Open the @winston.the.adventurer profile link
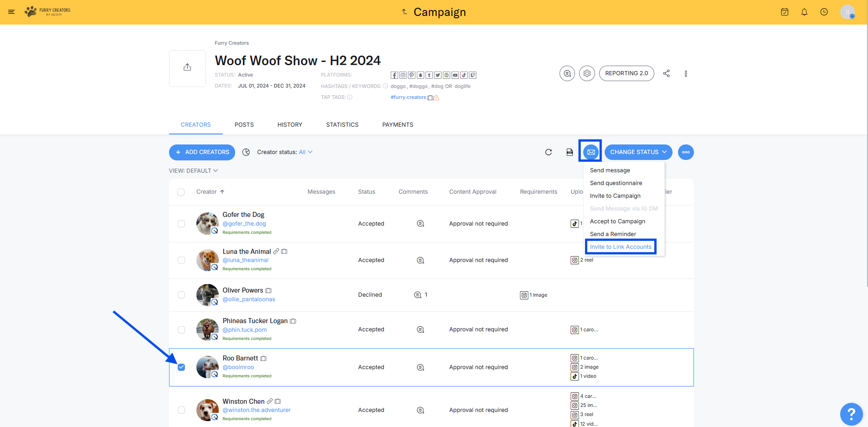 pos(257,410)
